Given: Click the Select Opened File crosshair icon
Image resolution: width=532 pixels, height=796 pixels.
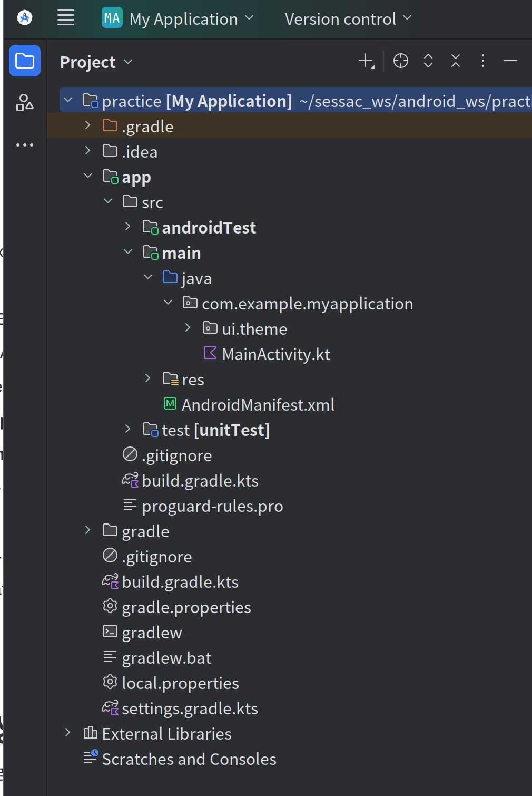Looking at the screenshot, I should [x=401, y=61].
